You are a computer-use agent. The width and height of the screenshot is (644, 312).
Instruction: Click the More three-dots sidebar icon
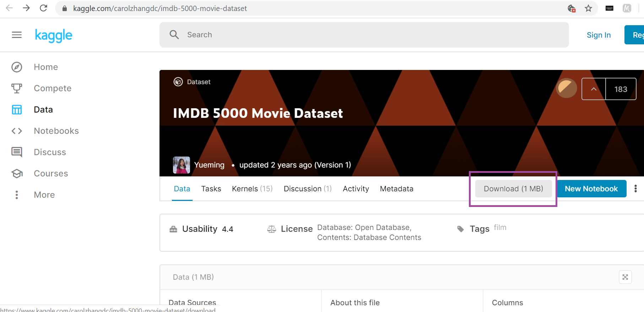(x=17, y=195)
